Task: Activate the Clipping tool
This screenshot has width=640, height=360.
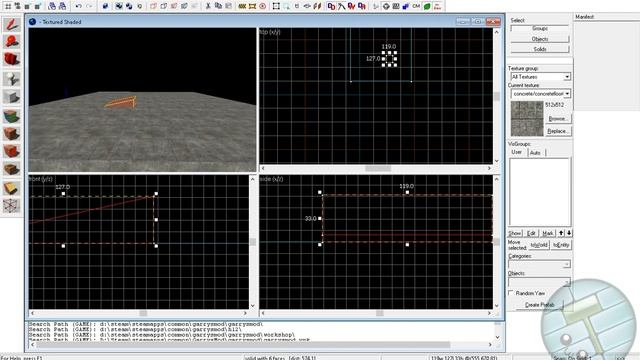Action: click(x=11, y=188)
